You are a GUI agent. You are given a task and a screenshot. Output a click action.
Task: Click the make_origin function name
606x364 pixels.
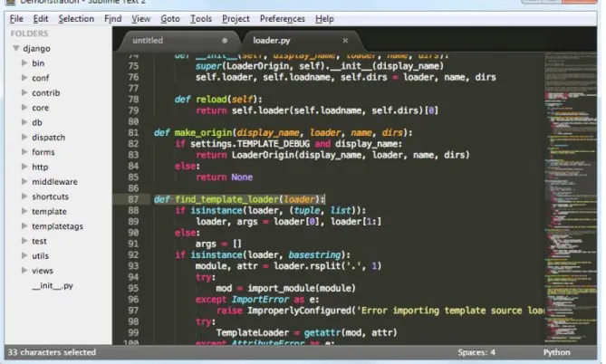pyautogui.click(x=203, y=132)
